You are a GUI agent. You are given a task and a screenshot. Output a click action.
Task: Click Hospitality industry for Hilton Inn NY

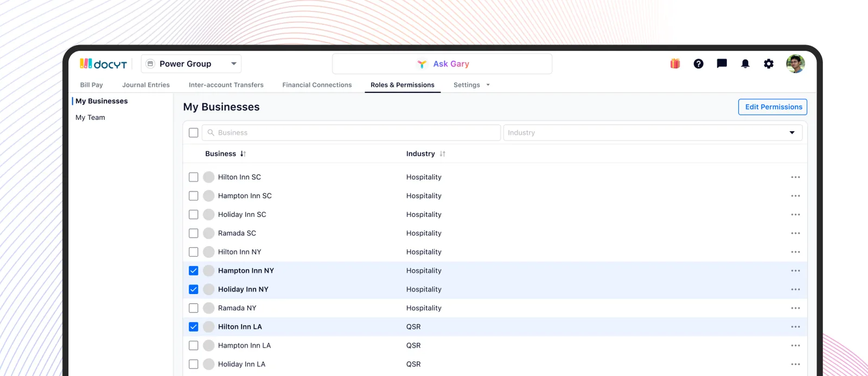424,252
